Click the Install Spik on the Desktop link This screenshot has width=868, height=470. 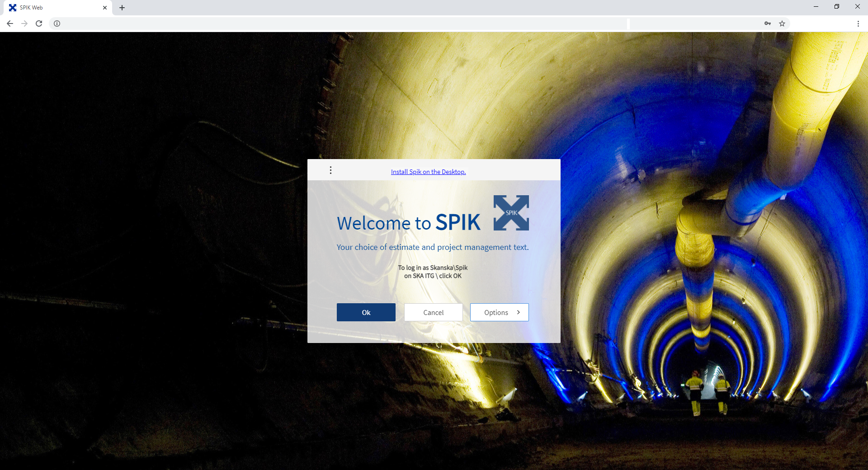pyautogui.click(x=428, y=172)
